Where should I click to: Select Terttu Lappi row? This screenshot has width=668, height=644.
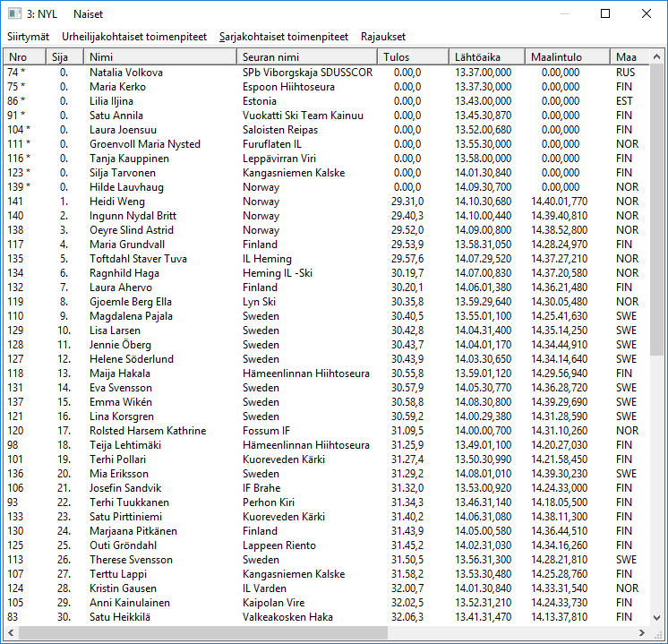coord(327,574)
